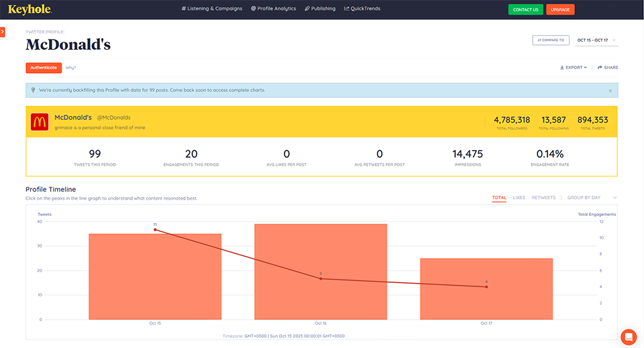644x348 pixels.
Task: Click the lightbulb icon in notice banner
Action: [x=34, y=90]
